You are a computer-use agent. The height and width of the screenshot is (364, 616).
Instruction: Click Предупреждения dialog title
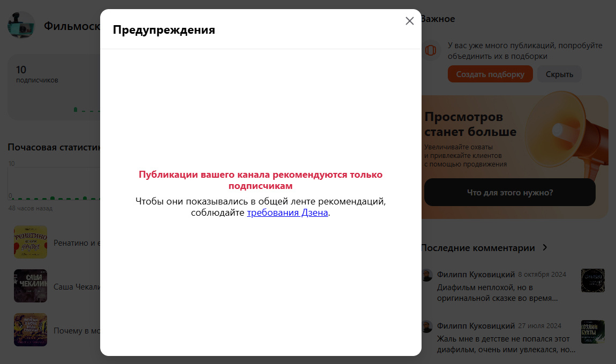(x=164, y=30)
